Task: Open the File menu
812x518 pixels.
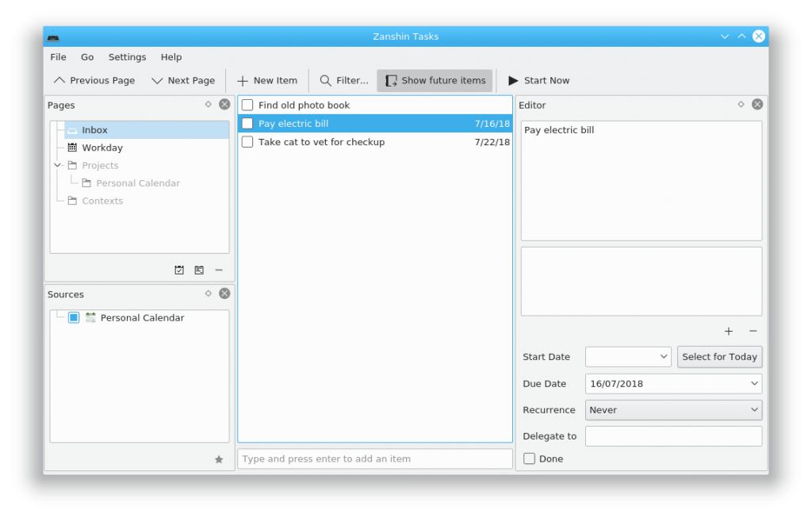Action: pyautogui.click(x=58, y=57)
